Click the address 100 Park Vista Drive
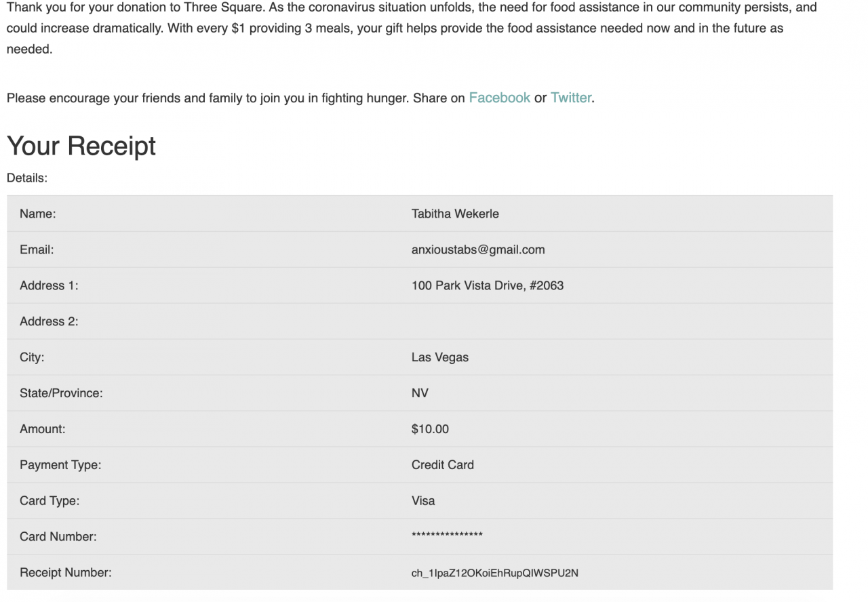 click(x=488, y=285)
